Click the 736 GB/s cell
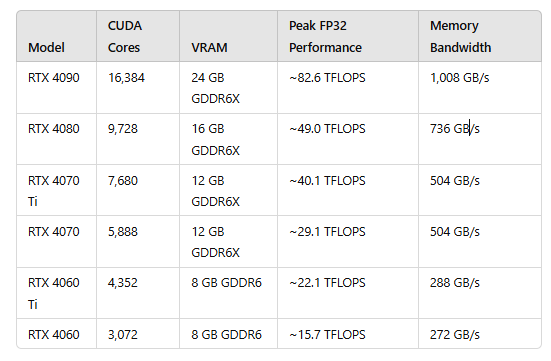The width and height of the screenshot is (551, 361). (455, 129)
